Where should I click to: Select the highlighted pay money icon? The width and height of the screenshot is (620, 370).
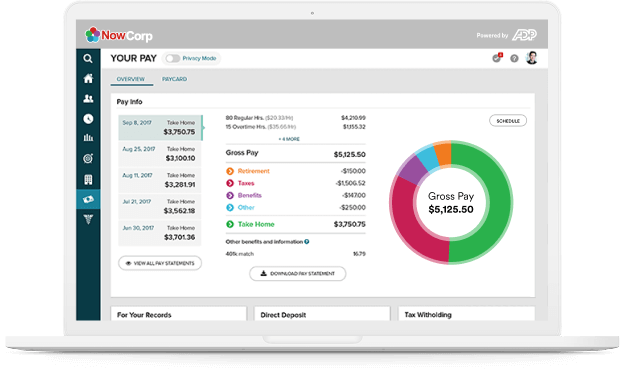click(x=88, y=199)
